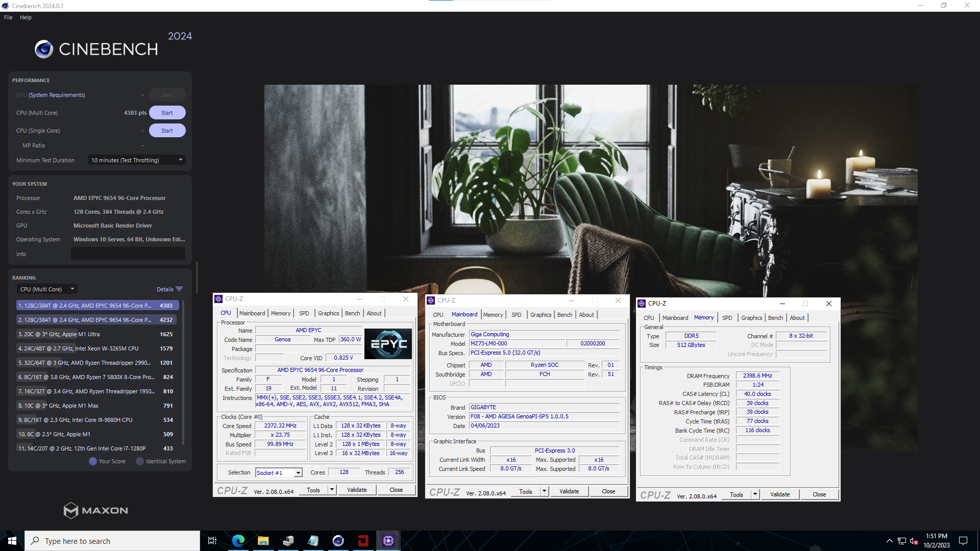Viewport: 980px width, 551px height.
Task: Open the Windows Start menu
Action: coord(12,541)
